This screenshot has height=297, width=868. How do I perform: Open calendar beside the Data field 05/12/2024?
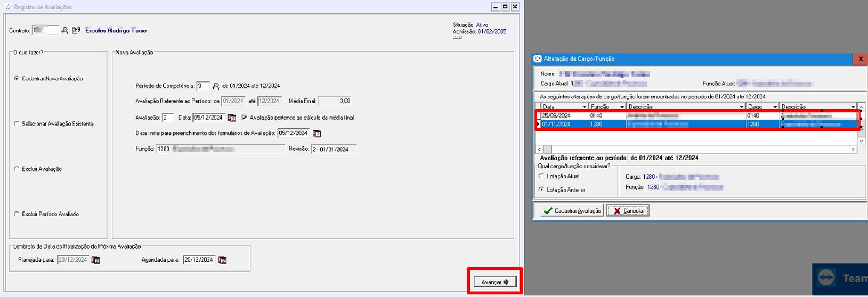coord(232,118)
